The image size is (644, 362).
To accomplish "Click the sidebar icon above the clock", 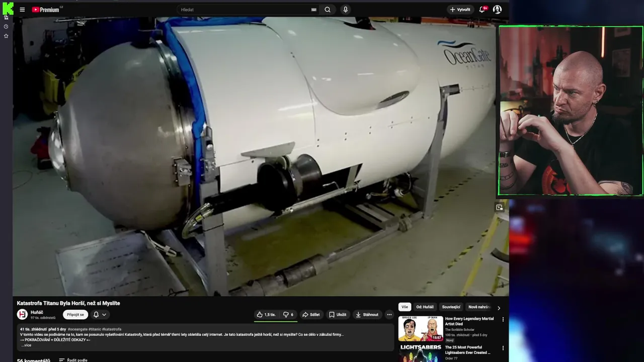I will click(6, 17).
